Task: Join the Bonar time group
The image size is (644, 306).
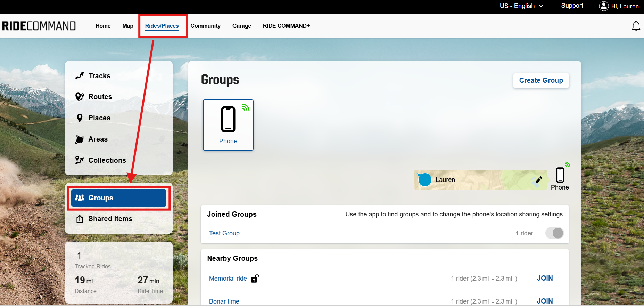Action: point(545,301)
